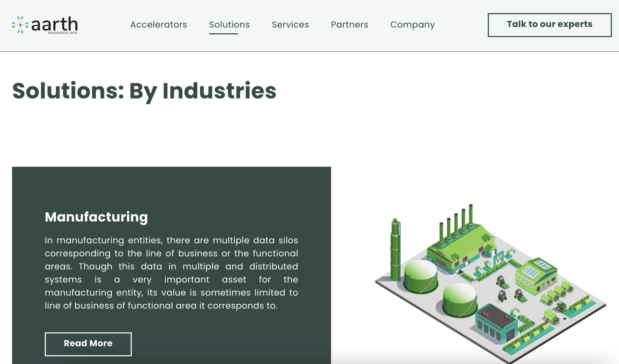Open the Accelerators menu item
Screen dimensions: 619x364
click(x=159, y=25)
